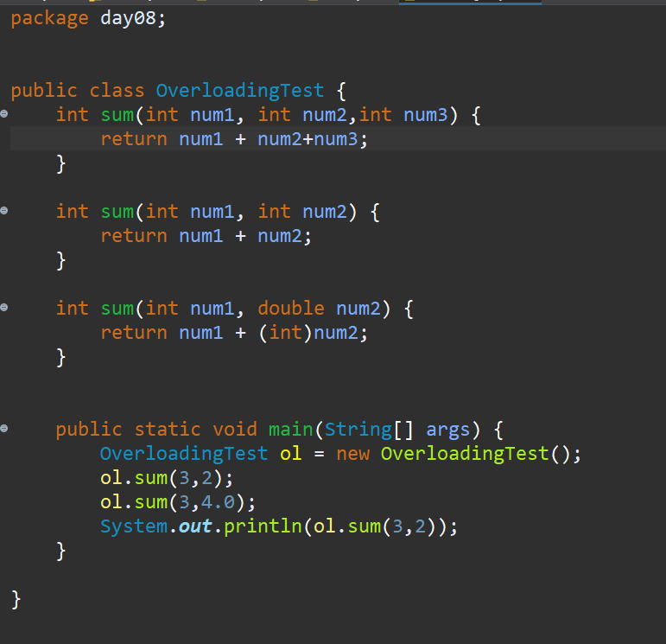Click the 'new' keyword
666x644 pixels.
(x=353, y=455)
